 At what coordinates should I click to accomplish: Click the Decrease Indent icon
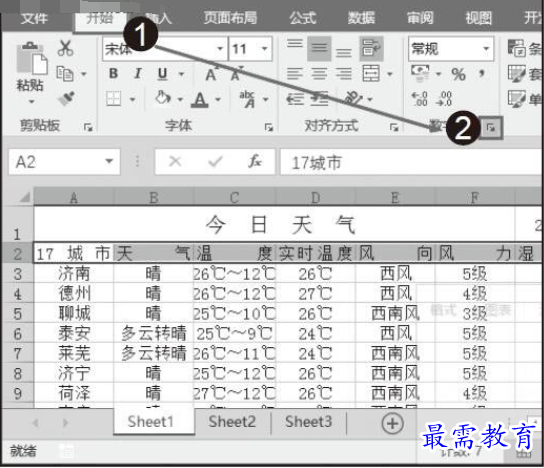tap(295, 99)
